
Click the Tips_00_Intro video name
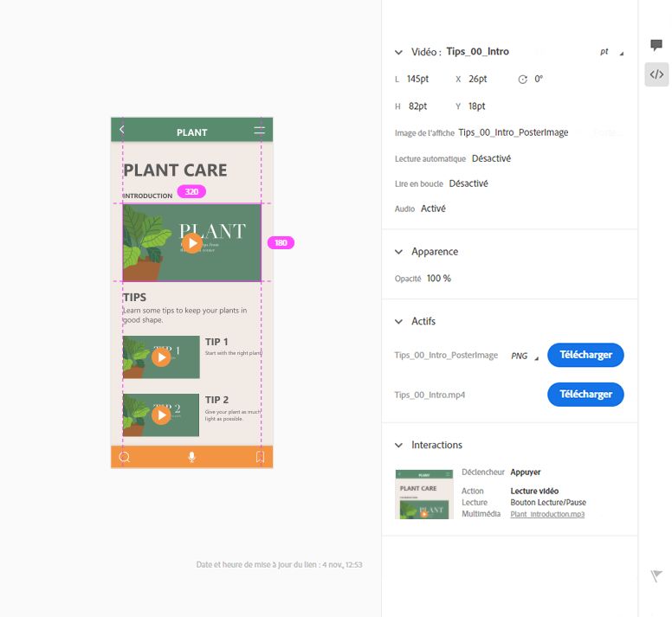click(478, 52)
